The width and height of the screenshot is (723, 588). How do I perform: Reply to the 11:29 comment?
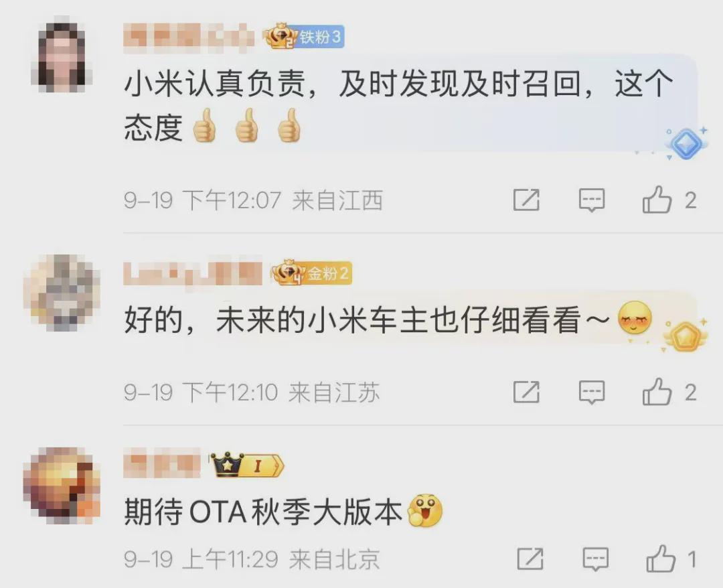[595, 559]
